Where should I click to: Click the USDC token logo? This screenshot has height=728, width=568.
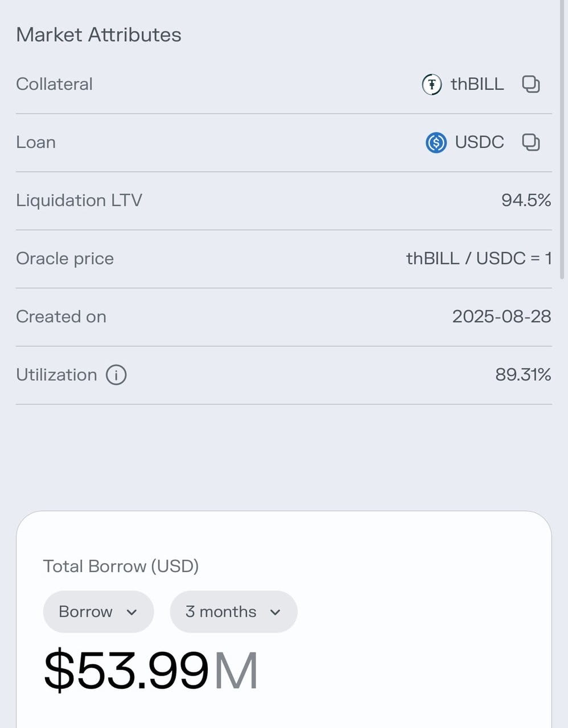click(436, 142)
